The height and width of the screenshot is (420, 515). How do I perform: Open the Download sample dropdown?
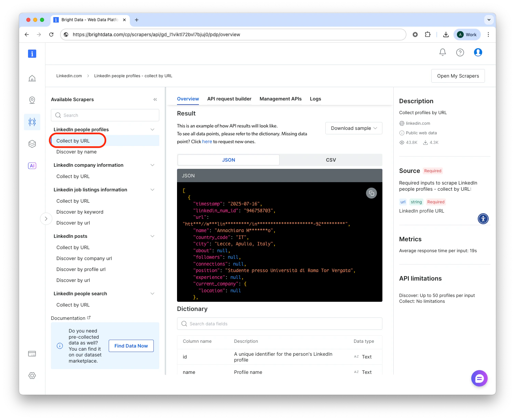[x=354, y=128]
